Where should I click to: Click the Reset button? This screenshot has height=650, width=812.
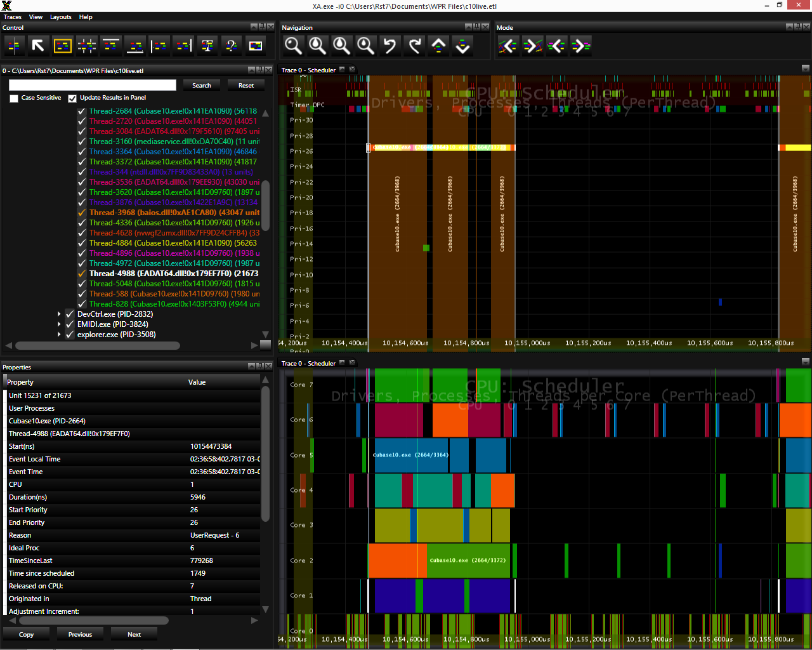click(x=246, y=85)
